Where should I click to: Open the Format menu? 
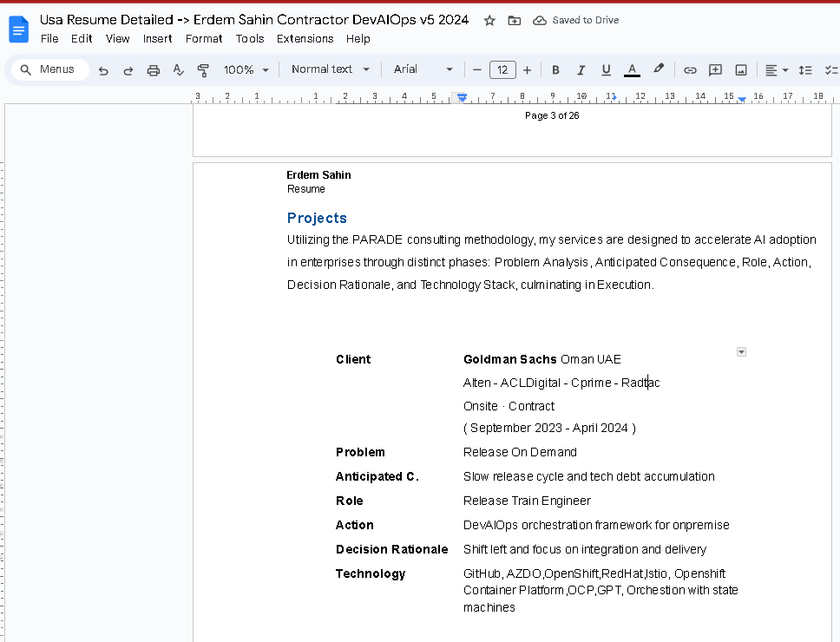pyautogui.click(x=204, y=38)
